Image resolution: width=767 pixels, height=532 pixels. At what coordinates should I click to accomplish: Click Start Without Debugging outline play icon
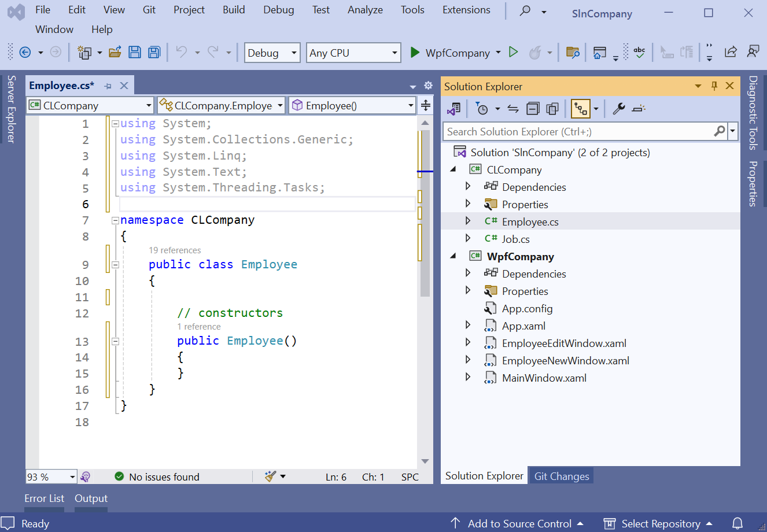[x=513, y=53]
